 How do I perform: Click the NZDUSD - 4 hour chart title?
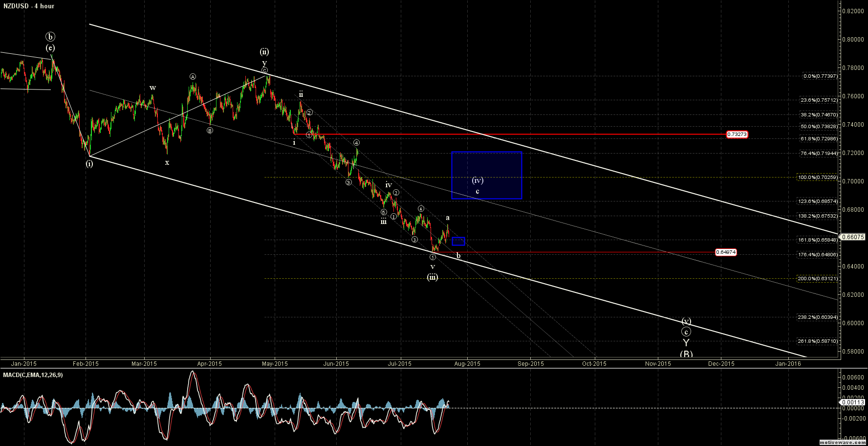point(29,6)
